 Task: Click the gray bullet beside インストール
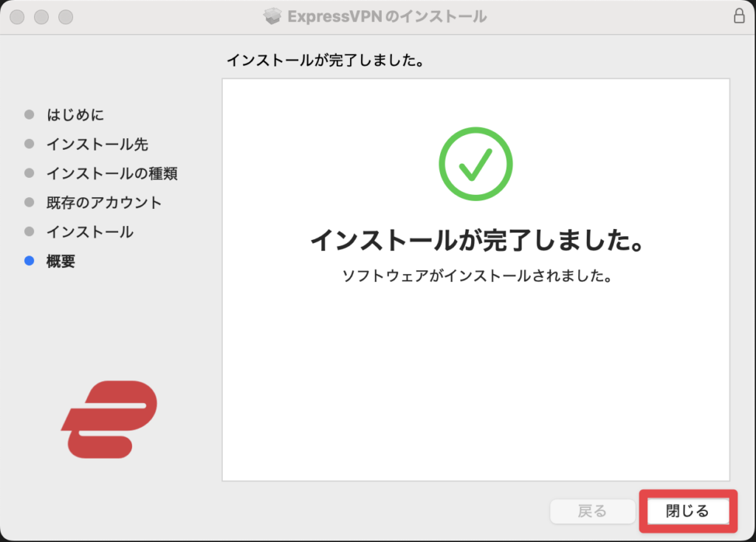[28, 232]
